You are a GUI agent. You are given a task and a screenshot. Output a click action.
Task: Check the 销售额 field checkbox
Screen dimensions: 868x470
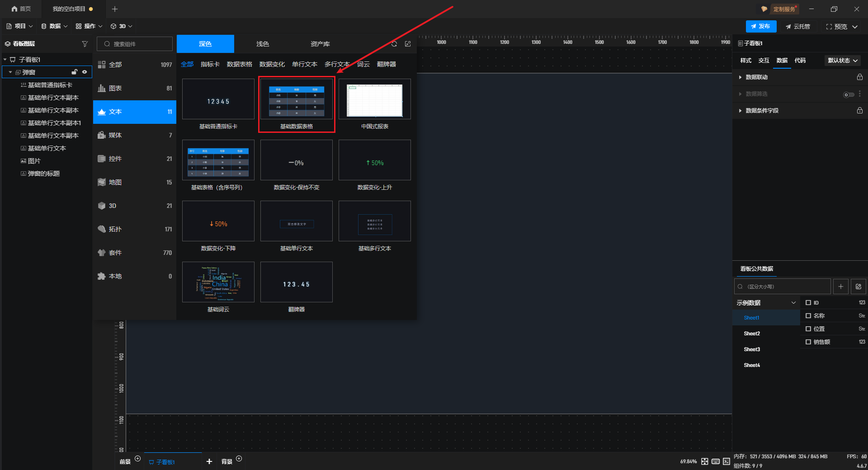click(808, 342)
